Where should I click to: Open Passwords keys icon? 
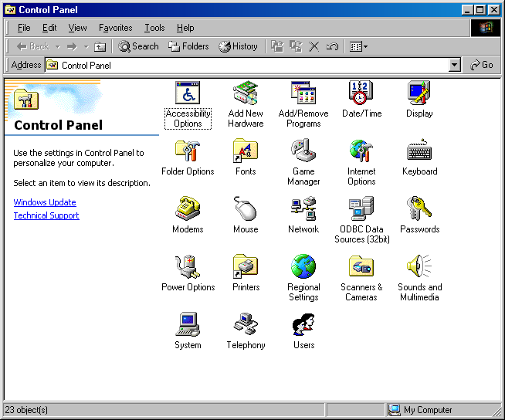point(419,208)
